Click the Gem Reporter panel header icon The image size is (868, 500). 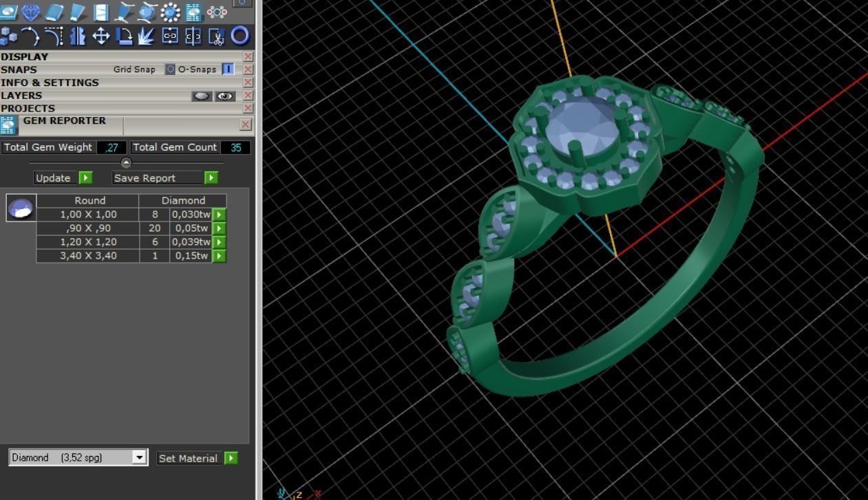(x=8, y=125)
